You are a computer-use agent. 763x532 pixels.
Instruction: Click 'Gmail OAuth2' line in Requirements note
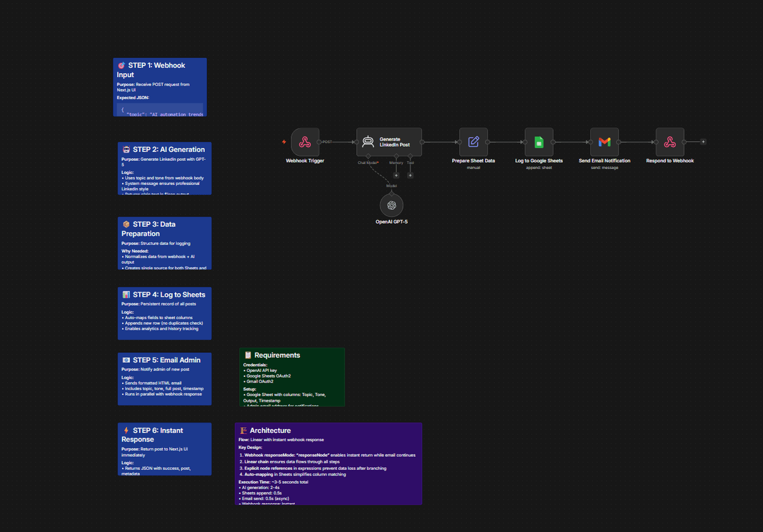pyautogui.click(x=259, y=381)
